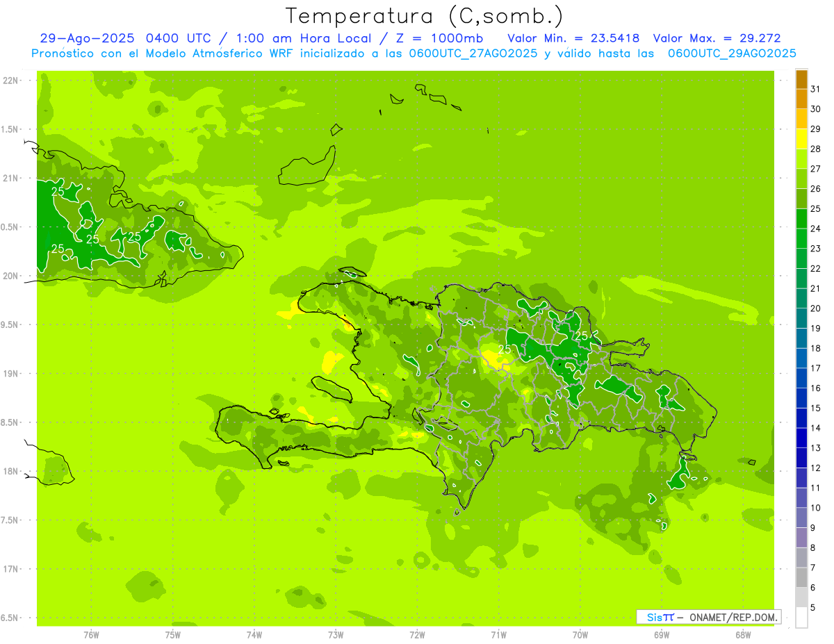Image resolution: width=834 pixels, height=644 pixels.
Task: Click the lime legend swatch between 27 and 28
Action: (801, 159)
